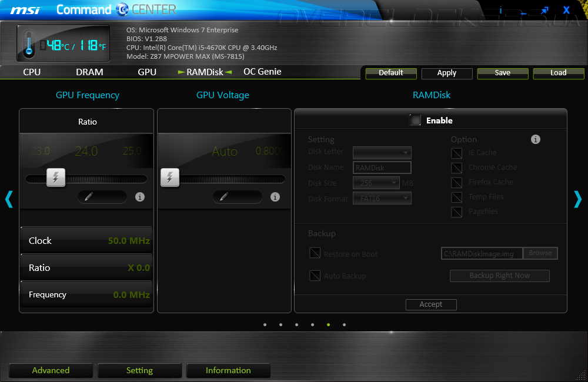The image size is (588, 382).
Task: Open the Information section
Action: pos(228,370)
